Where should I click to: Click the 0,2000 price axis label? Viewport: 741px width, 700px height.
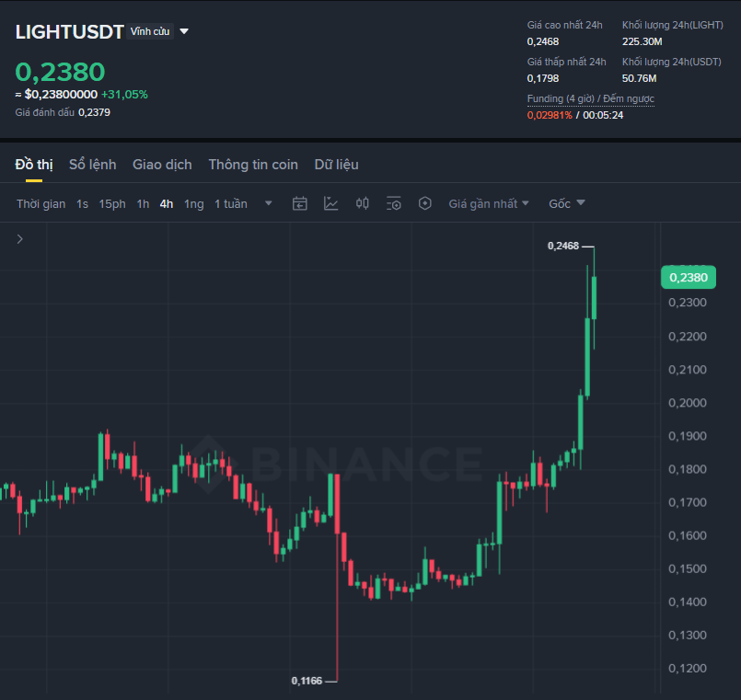[688, 403]
